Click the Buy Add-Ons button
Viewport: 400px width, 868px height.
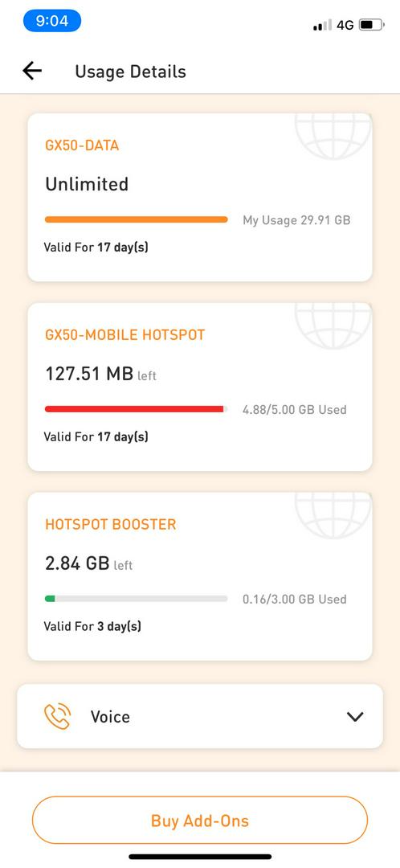pyautogui.click(x=200, y=820)
